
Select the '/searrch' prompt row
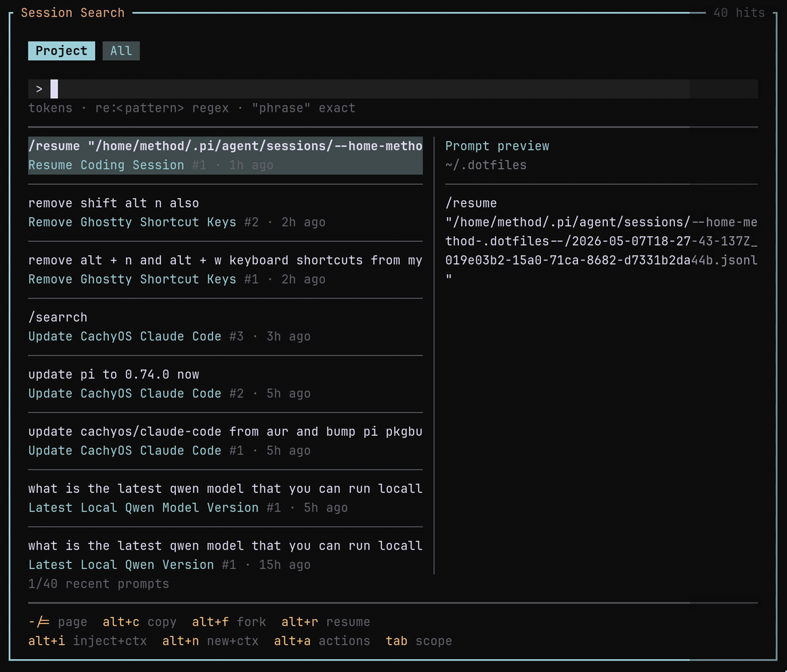coord(58,318)
